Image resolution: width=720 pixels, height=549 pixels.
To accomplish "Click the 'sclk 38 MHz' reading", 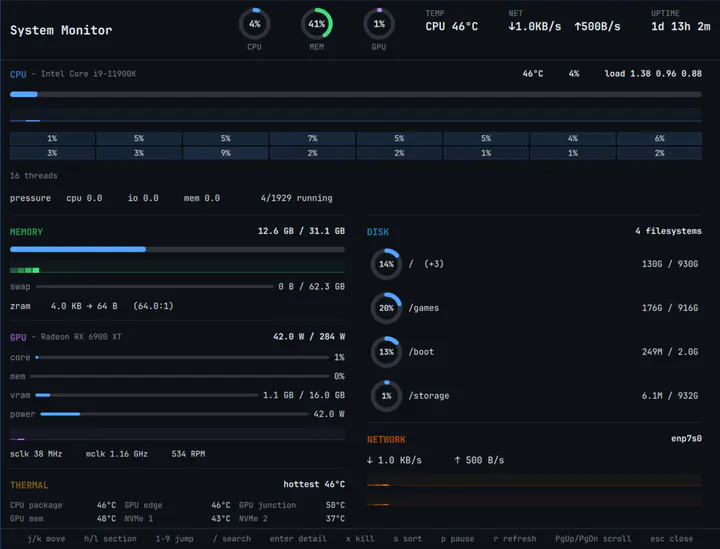I will point(36,454).
